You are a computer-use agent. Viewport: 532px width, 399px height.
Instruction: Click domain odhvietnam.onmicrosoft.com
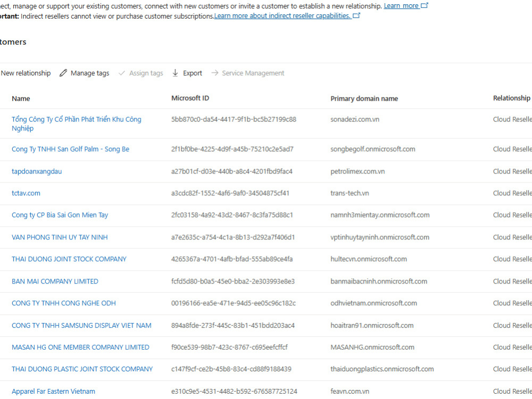pyautogui.click(x=374, y=303)
